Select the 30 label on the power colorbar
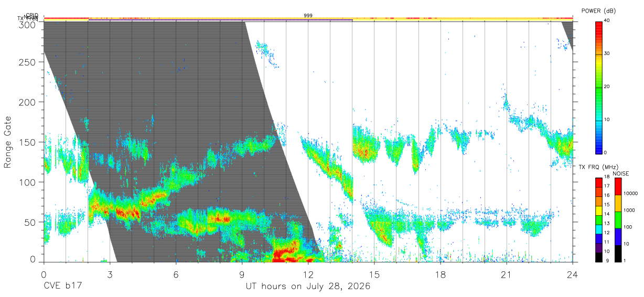644x297 pixels. [607, 54]
